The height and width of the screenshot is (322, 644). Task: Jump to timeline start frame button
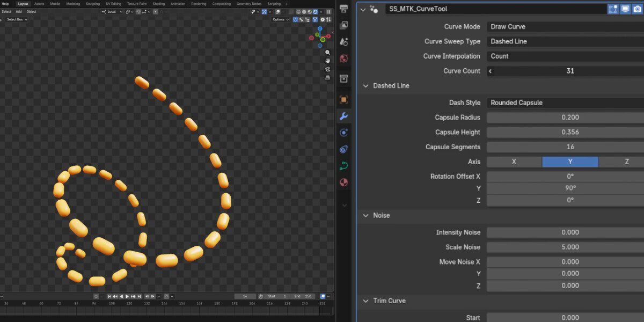point(109,296)
